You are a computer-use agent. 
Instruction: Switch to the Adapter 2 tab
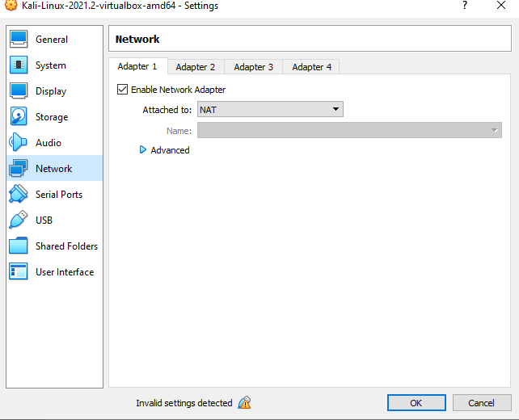[x=196, y=67]
